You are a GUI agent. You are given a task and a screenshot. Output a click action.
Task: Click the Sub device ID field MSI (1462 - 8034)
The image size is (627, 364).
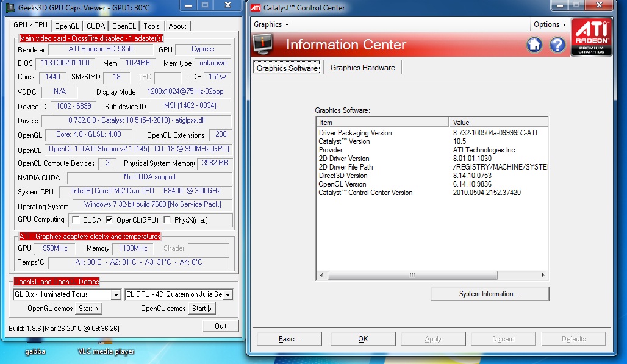pyautogui.click(x=190, y=106)
